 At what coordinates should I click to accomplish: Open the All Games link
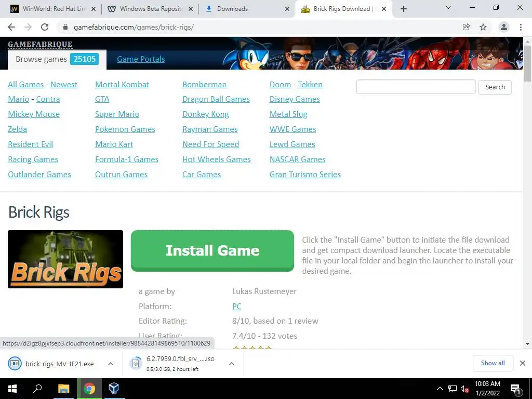pyautogui.click(x=26, y=85)
